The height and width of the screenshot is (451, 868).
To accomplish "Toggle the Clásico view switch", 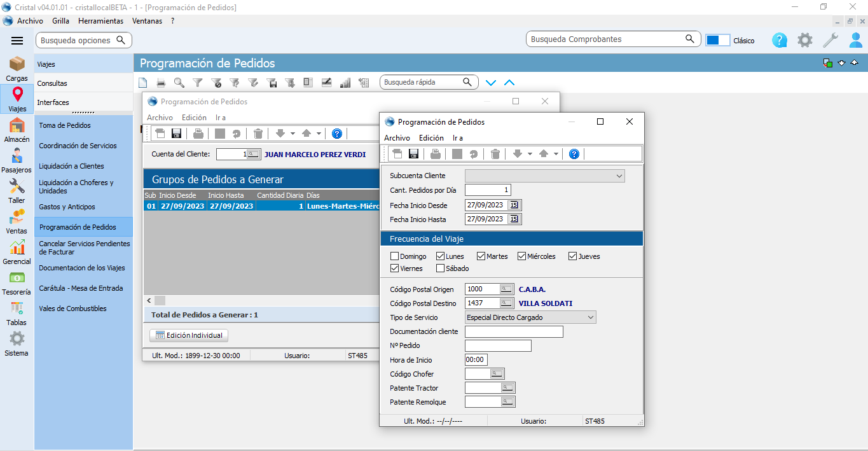I will coord(717,40).
